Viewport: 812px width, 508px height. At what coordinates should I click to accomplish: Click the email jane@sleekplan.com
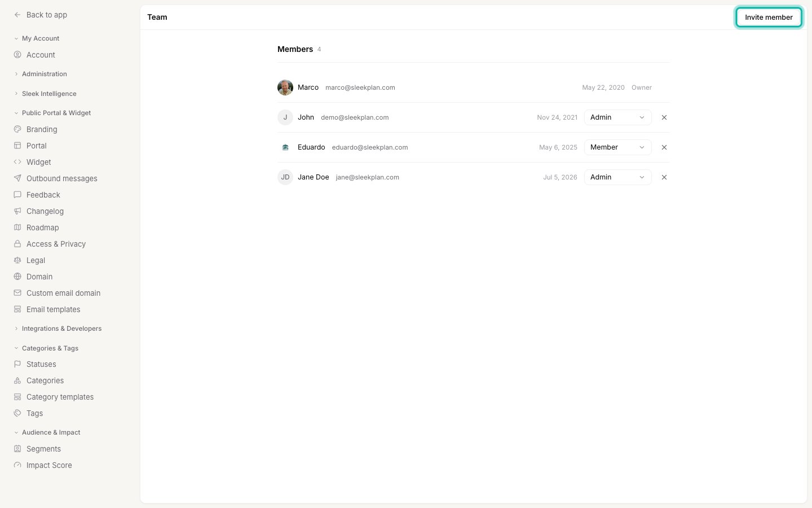point(368,177)
